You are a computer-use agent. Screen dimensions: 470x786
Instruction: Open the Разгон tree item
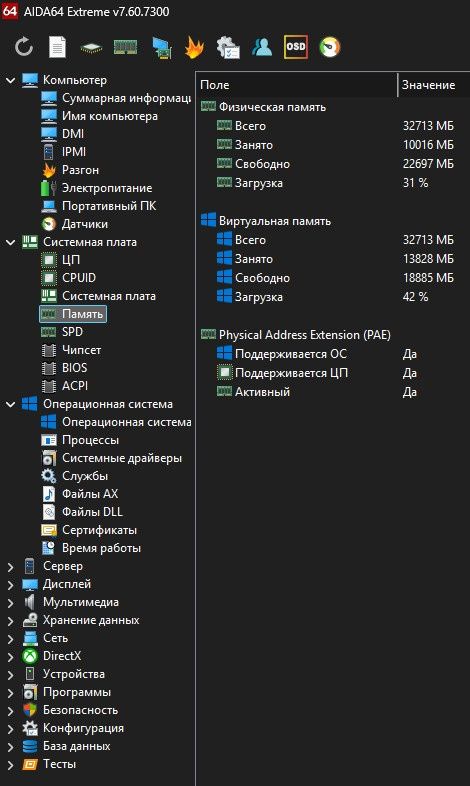pyautogui.click(x=70, y=170)
